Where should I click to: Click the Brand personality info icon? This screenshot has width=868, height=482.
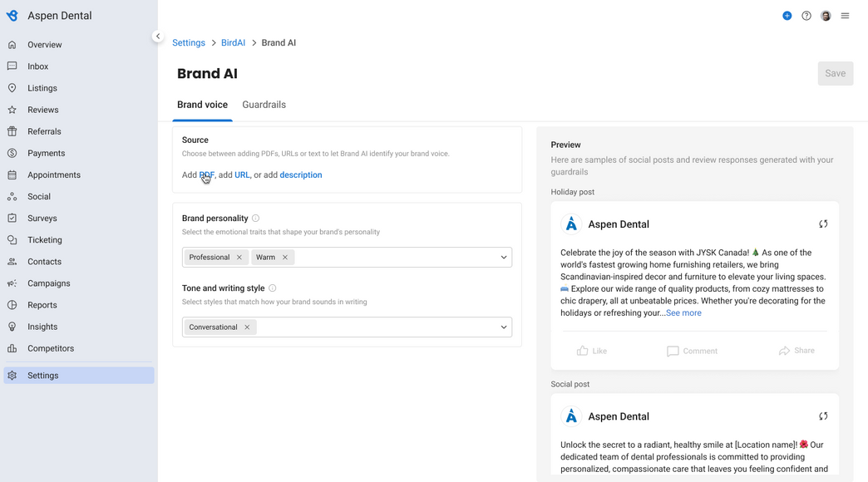point(255,218)
